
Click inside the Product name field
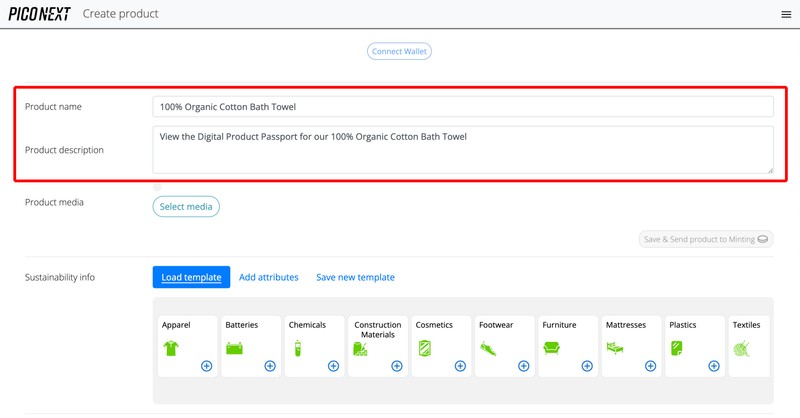[463, 107]
